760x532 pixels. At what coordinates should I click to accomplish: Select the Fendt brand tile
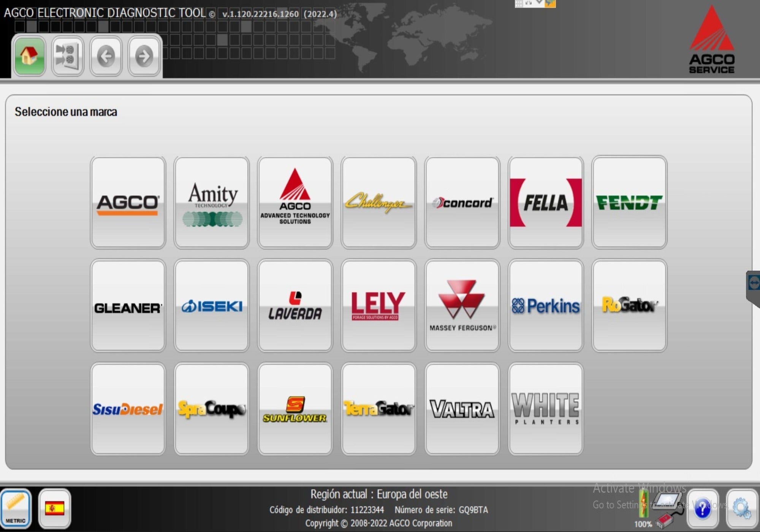[x=629, y=203]
